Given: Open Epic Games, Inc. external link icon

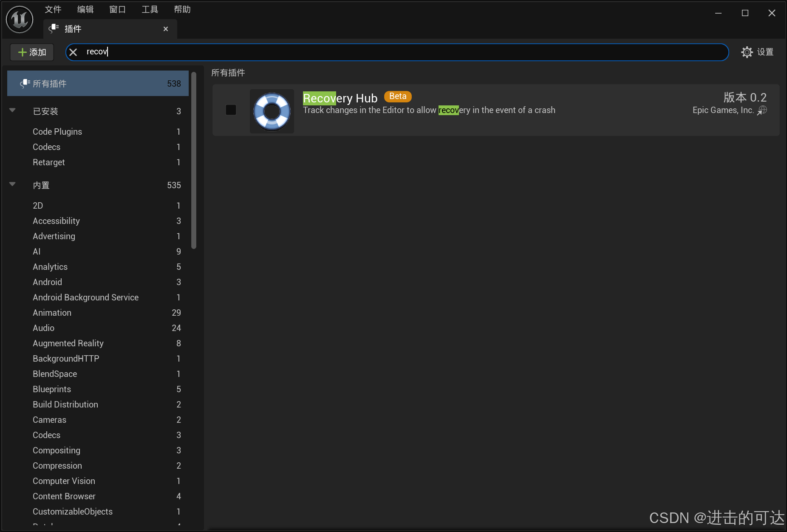Looking at the screenshot, I should 762,110.
